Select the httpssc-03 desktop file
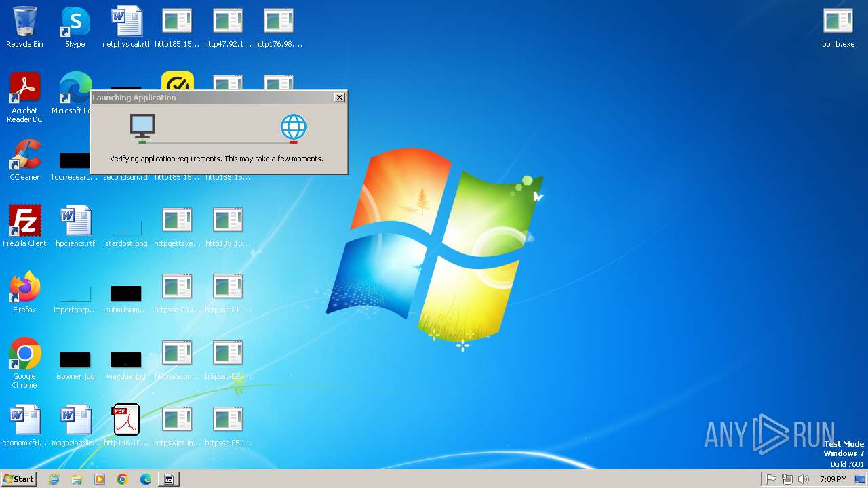The image size is (868, 488). click(177, 293)
